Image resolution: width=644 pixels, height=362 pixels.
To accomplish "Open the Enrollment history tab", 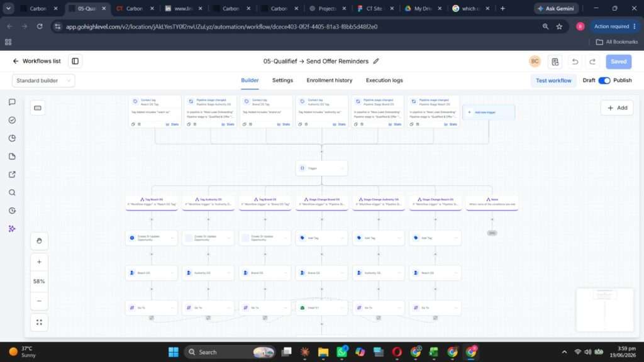I will pyautogui.click(x=330, y=80).
